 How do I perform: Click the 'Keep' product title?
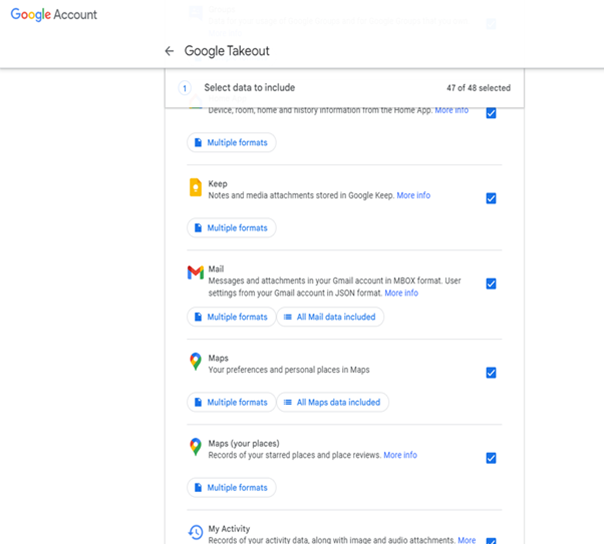[x=218, y=184]
